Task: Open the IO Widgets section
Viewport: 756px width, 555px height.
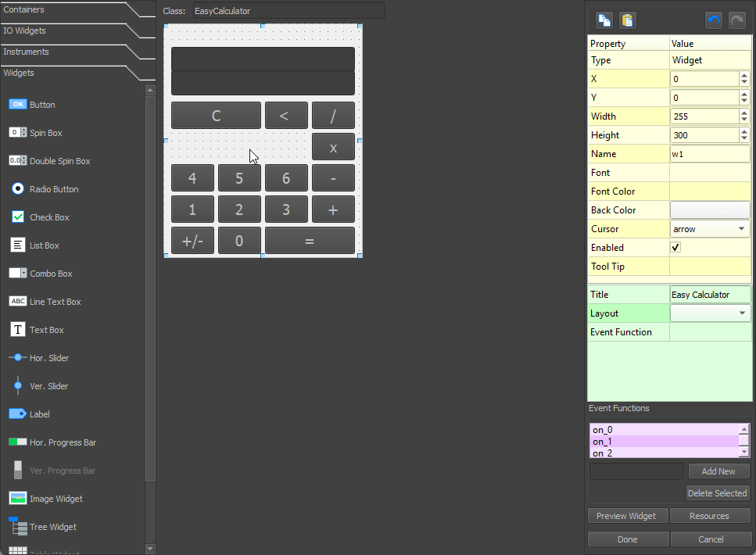Action: [27, 30]
